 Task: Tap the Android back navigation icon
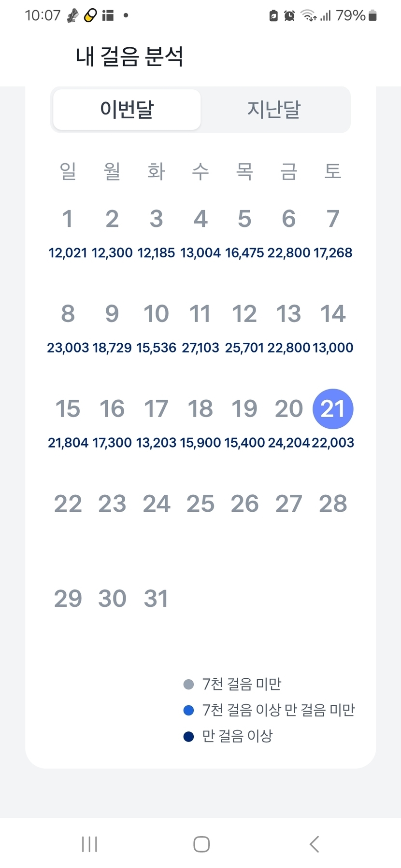coord(315,844)
